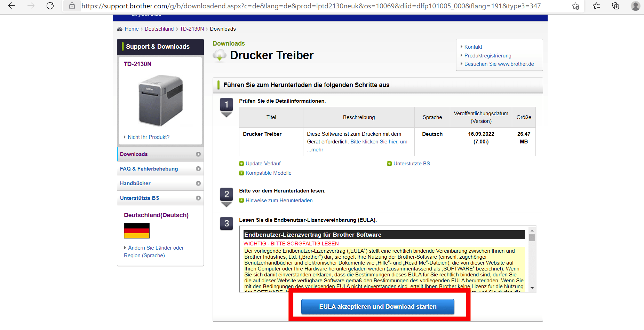Open the Kontakt link
This screenshot has width=644, height=330.
click(x=473, y=47)
